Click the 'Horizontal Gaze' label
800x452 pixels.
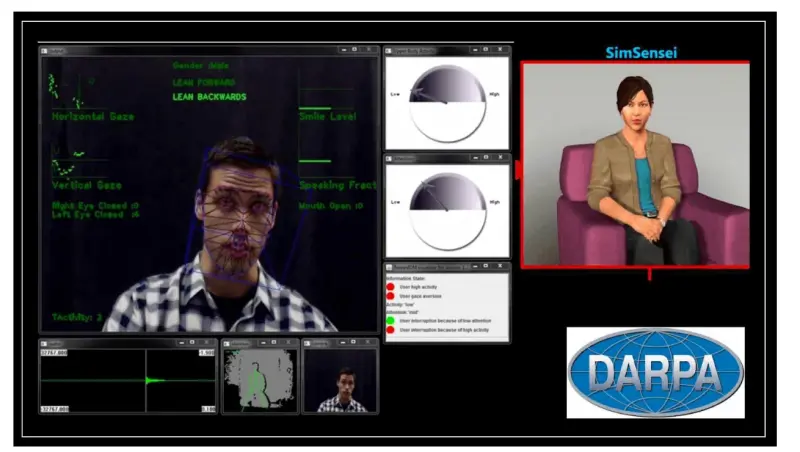93,116
